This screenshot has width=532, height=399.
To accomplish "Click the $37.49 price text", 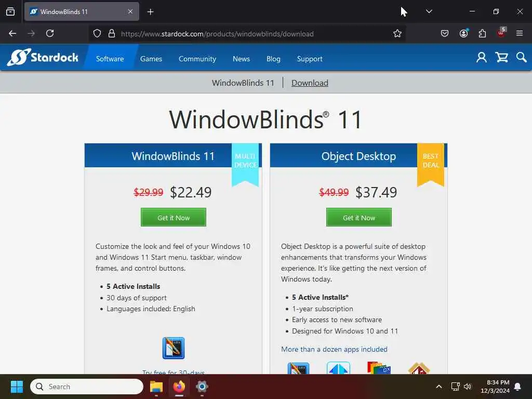I will [x=376, y=192].
